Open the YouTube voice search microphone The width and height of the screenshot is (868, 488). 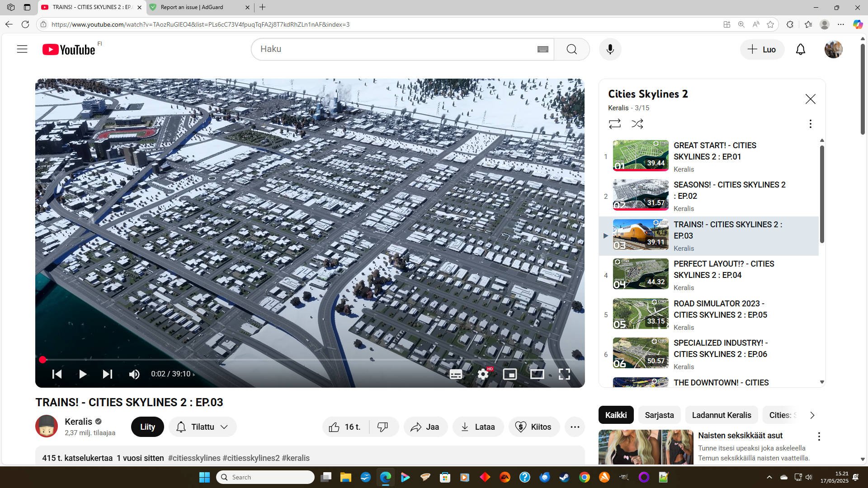(x=610, y=49)
